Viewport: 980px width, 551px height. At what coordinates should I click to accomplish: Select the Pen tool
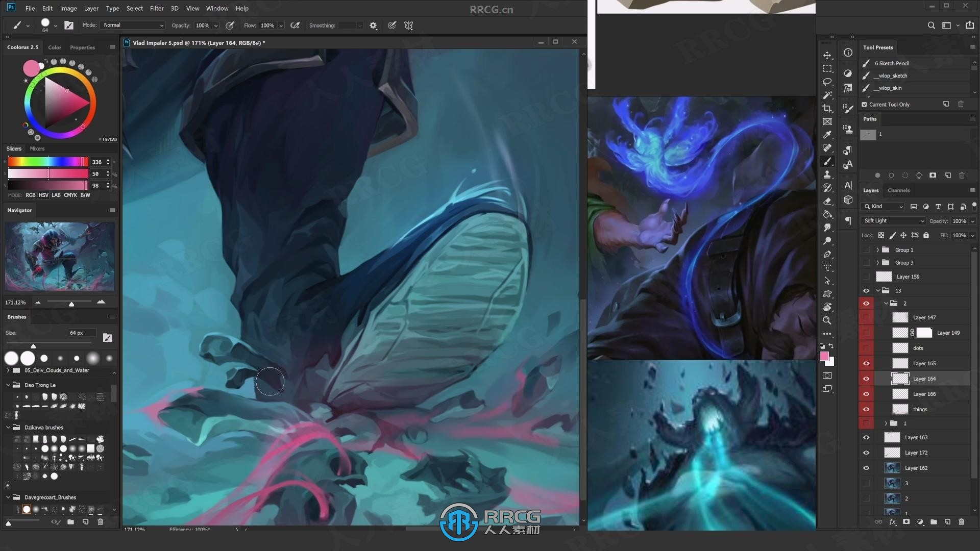[x=827, y=254]
